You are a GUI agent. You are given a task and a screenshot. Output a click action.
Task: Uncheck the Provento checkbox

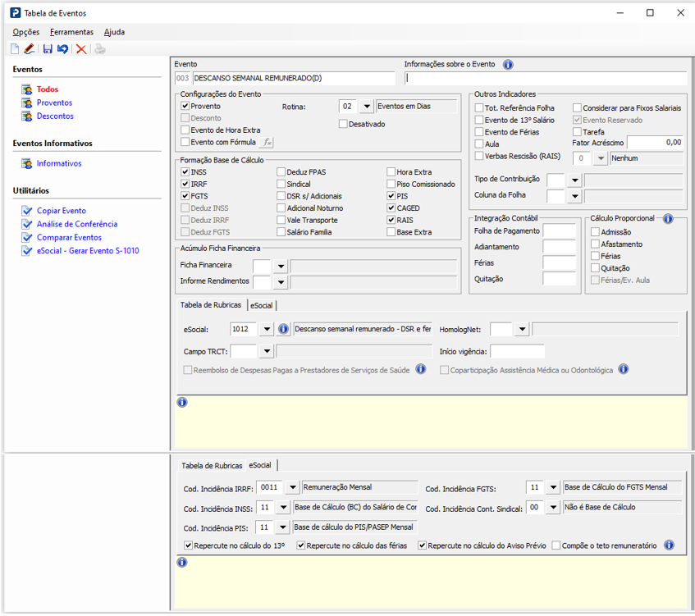click(x=185, y=107)
